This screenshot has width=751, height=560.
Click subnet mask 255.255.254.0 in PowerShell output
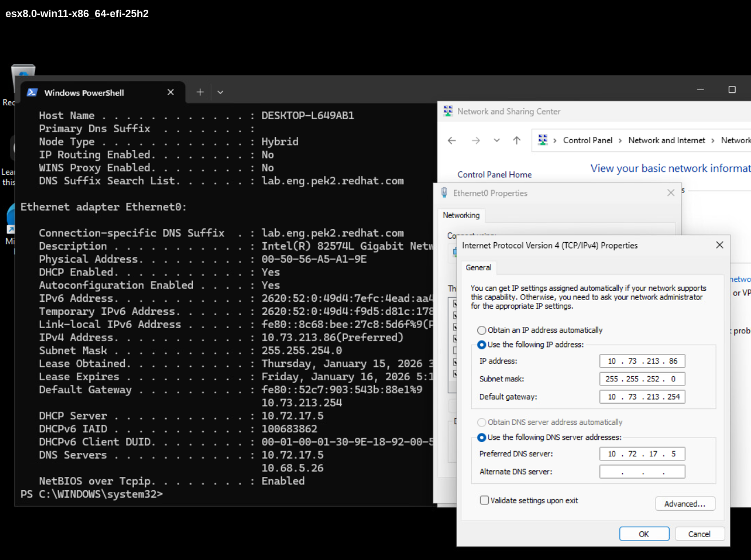coord(302,350)
